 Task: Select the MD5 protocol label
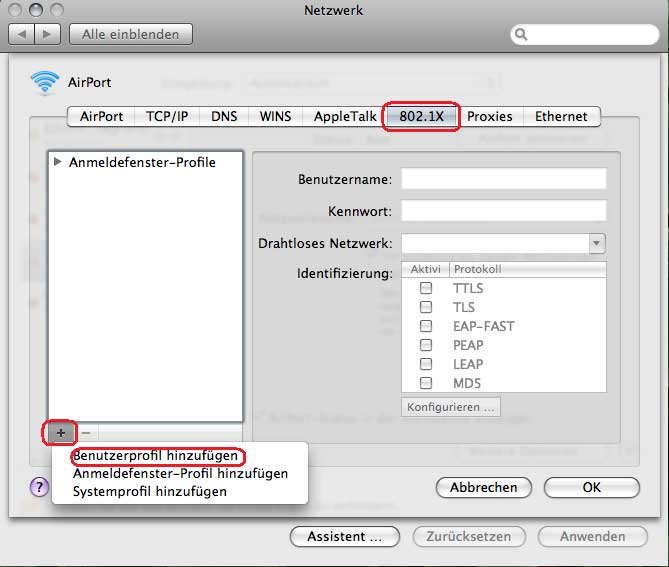(x=467, y=383)
